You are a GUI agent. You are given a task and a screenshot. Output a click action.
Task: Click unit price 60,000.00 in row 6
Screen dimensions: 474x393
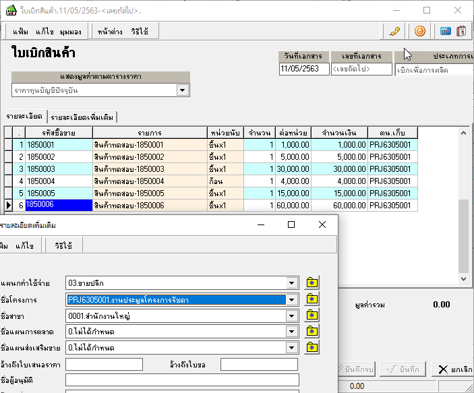click(x=293, y=205)
